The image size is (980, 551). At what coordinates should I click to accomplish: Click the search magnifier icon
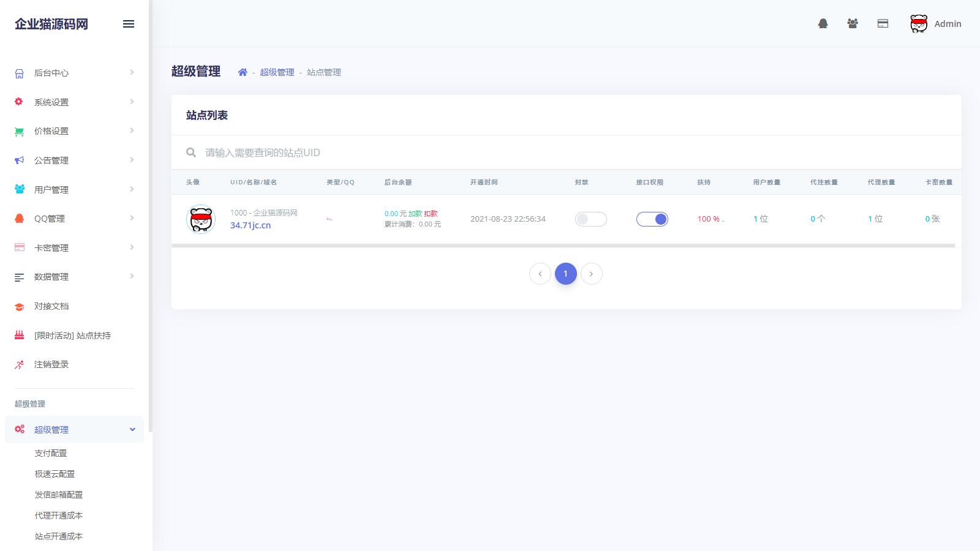[191, 152]
